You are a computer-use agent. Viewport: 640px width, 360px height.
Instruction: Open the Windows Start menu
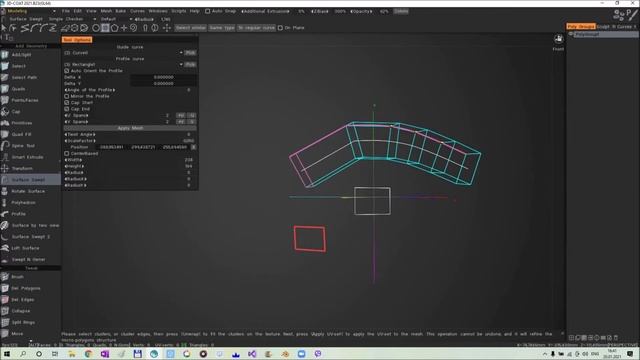click(x=7, y=354)
